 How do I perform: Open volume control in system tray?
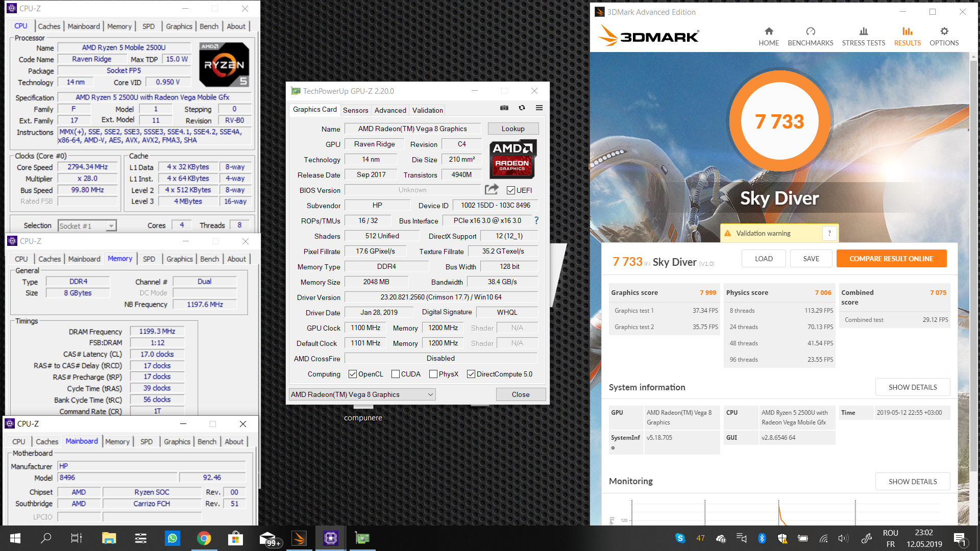tap(843, 538)
